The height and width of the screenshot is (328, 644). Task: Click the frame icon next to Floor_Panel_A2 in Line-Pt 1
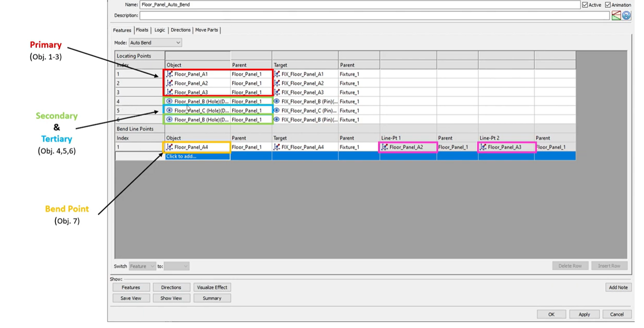384,147
